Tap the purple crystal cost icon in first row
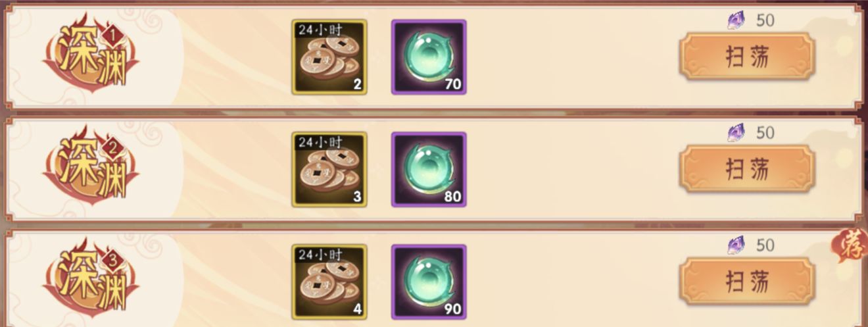 click(737, 20)
